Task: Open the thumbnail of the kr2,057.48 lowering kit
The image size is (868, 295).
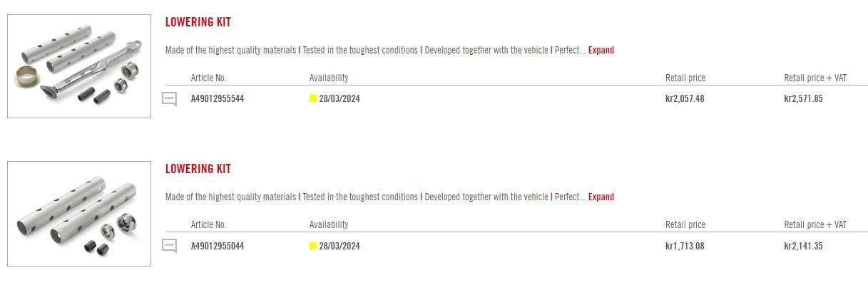Action: [x=79, y=66]
